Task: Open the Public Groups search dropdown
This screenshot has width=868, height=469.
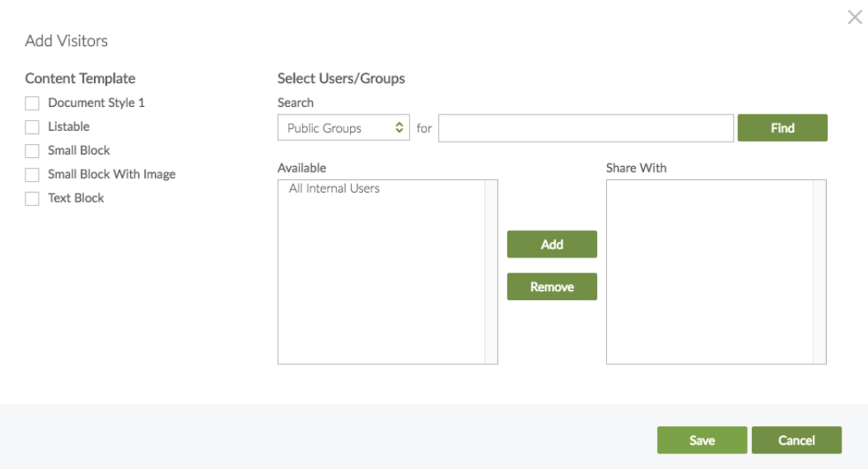Action: pos(343,128)
